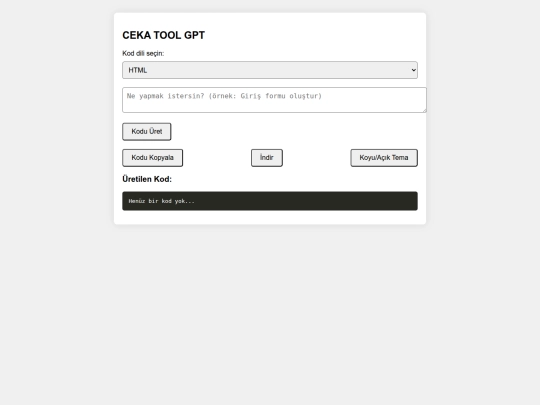Click the dark generated code output box
This screenshot has height=405, width=540.
pyautogui.click(x=270, y=201)
